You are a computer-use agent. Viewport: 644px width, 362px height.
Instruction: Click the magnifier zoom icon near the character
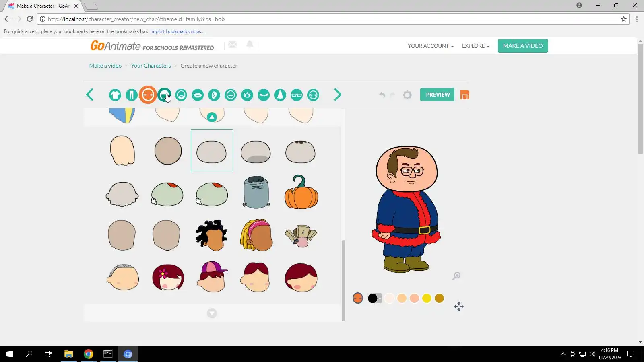tap(456, 276)
